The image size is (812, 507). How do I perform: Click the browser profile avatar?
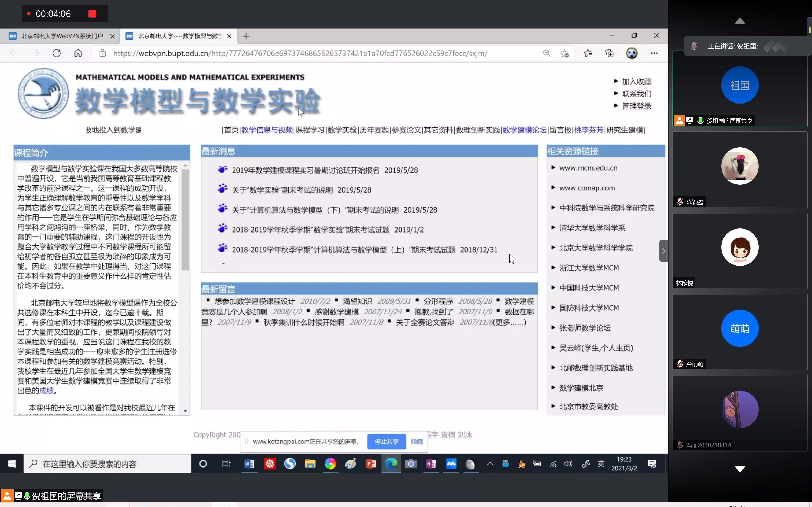[631, 53]
